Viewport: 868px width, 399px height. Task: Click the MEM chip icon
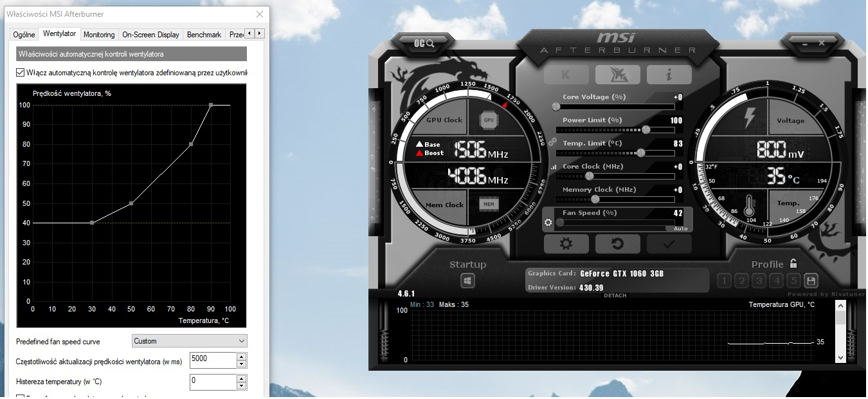(489, 205)
